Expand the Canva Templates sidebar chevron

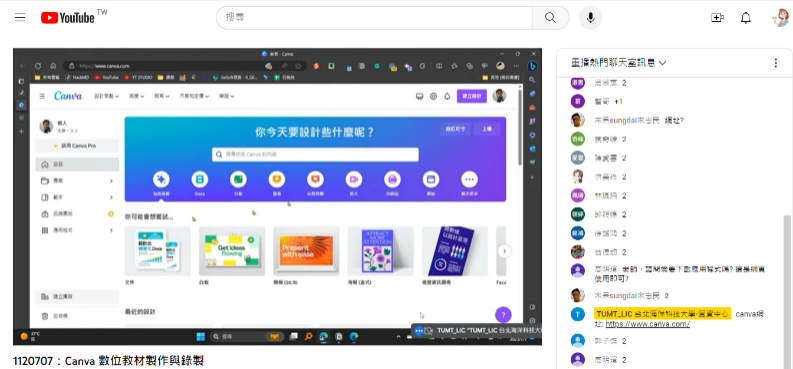[x=111, y=197]
